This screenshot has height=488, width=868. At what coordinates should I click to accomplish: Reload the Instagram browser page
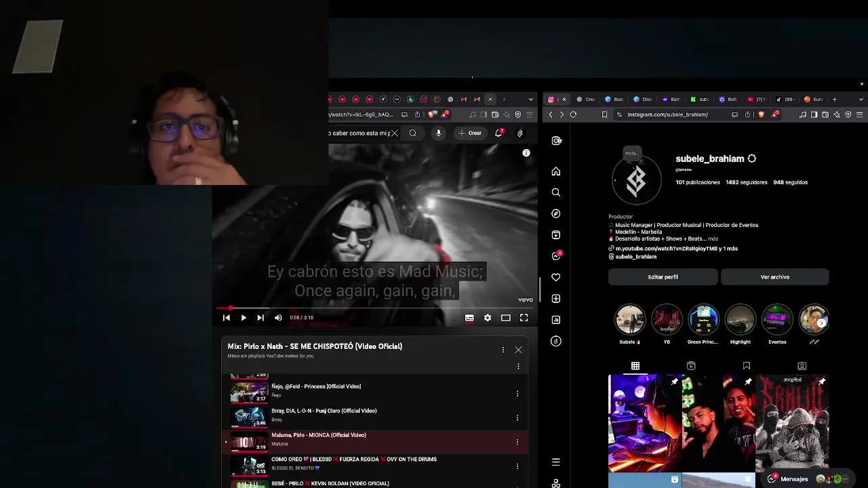(573, 115)
